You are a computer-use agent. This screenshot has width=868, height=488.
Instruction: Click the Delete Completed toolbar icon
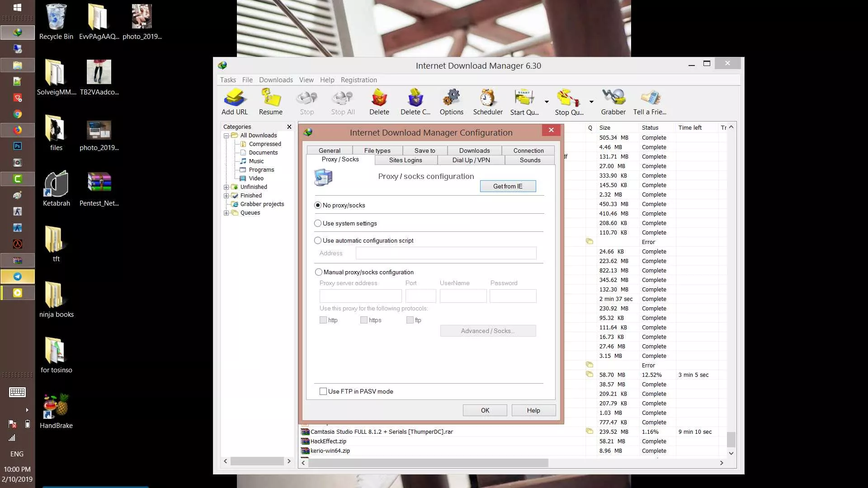click(x=415, y=102)
